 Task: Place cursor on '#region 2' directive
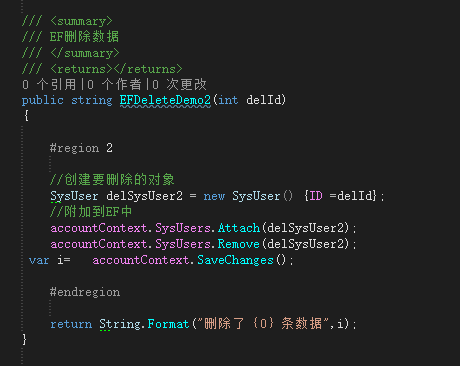(x=81, y=148)
